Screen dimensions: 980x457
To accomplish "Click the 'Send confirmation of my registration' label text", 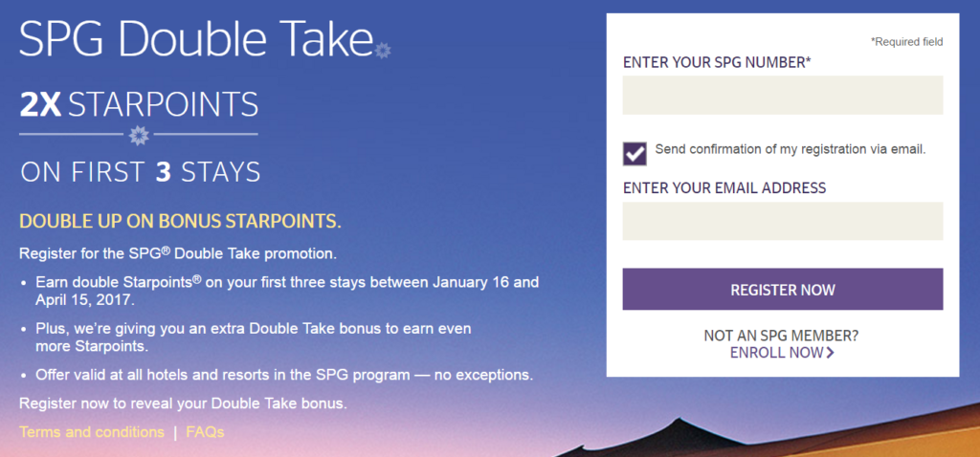I will pyautogui.click(x=790, y=149).
